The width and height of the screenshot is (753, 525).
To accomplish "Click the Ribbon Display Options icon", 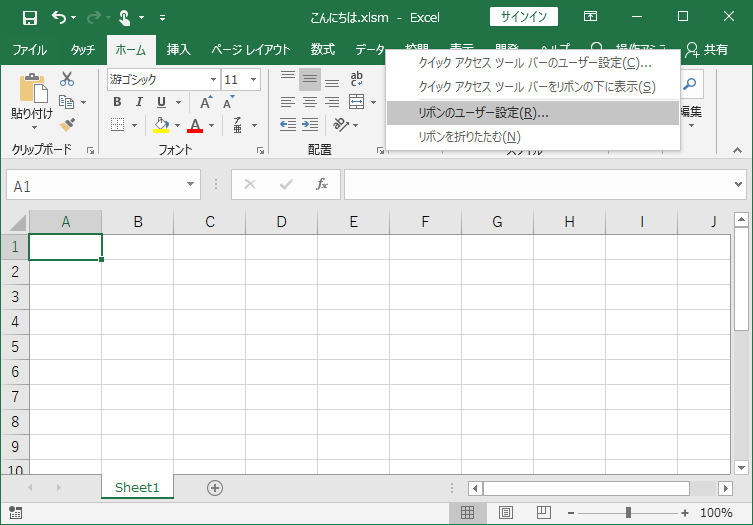I will pos(590,16).
